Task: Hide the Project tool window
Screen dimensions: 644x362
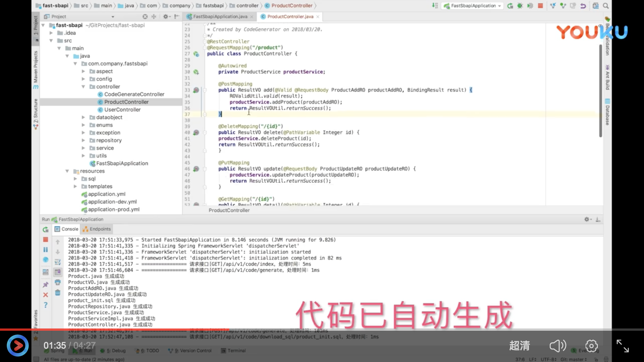Action: [x=177, y=16]
